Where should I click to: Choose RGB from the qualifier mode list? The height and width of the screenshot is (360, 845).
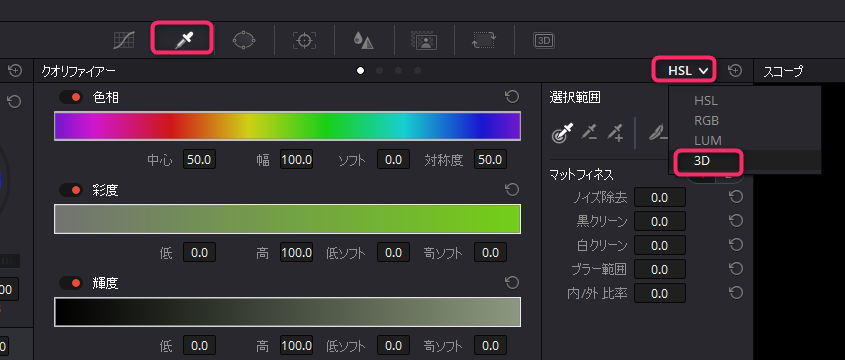pos(707,121)
